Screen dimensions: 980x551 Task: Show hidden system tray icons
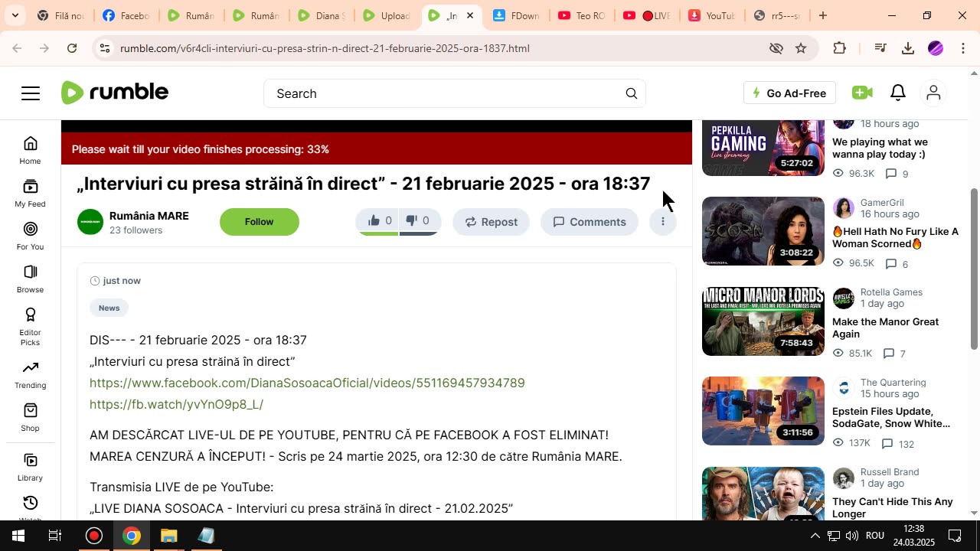coord(815,536)
